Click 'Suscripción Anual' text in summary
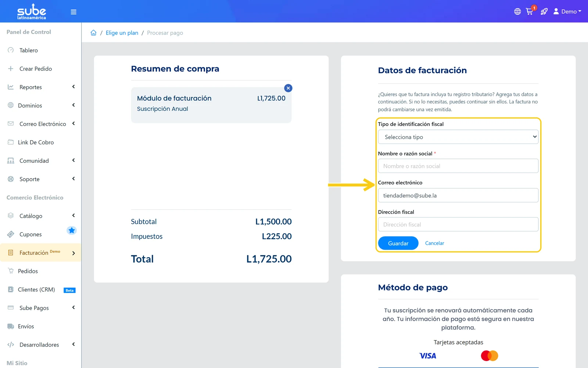 (162, 109)
